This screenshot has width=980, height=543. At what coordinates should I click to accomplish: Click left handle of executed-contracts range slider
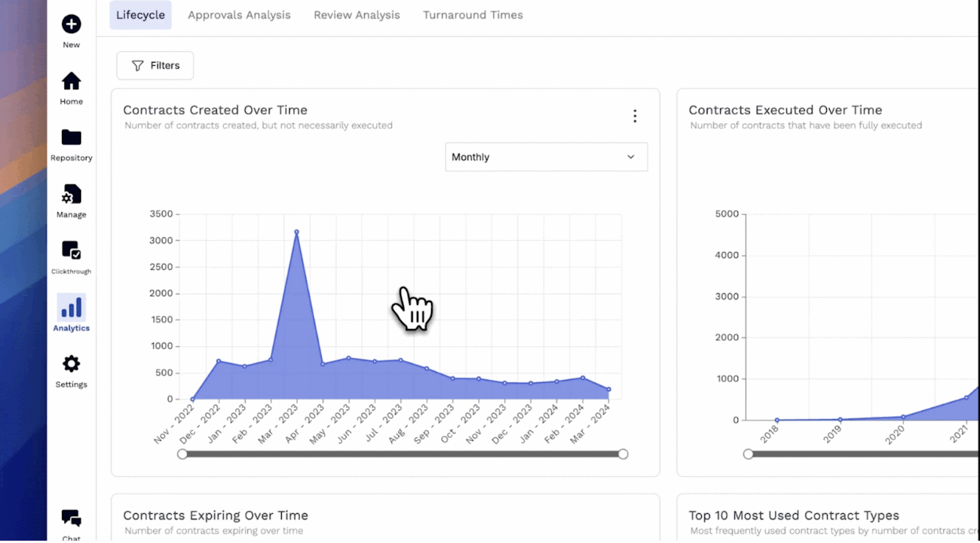coord(748,454)
